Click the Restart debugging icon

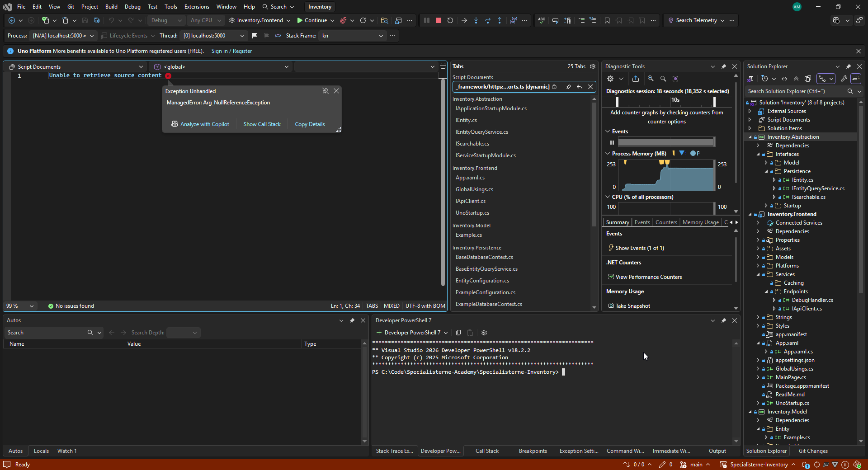[450, 20]
